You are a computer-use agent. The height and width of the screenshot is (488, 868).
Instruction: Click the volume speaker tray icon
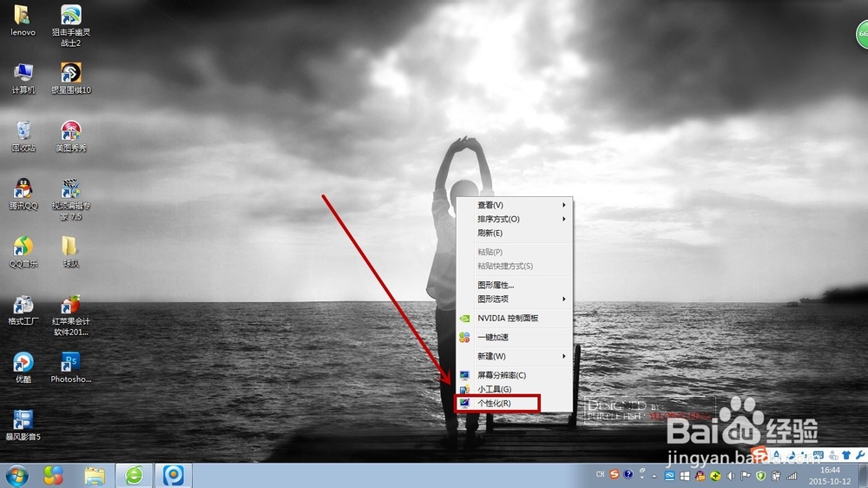click(x=731, y=476)
